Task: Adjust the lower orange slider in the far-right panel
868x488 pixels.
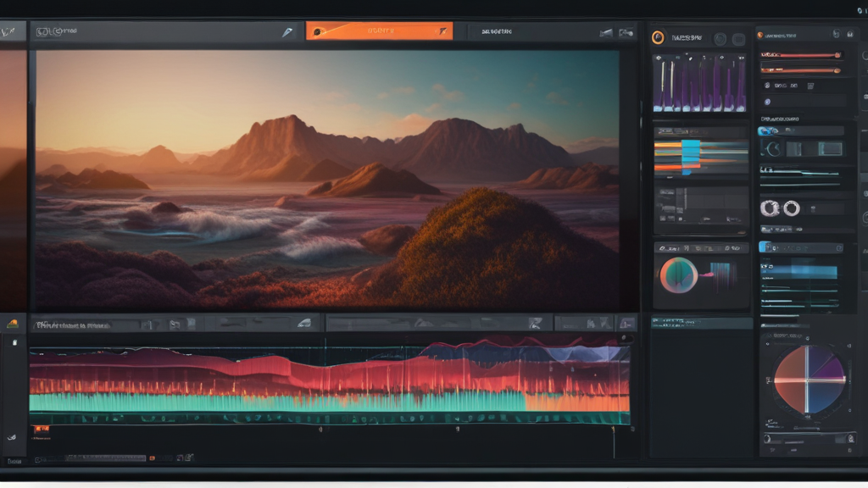Action: pyautogui.click(x=801, y=69)
